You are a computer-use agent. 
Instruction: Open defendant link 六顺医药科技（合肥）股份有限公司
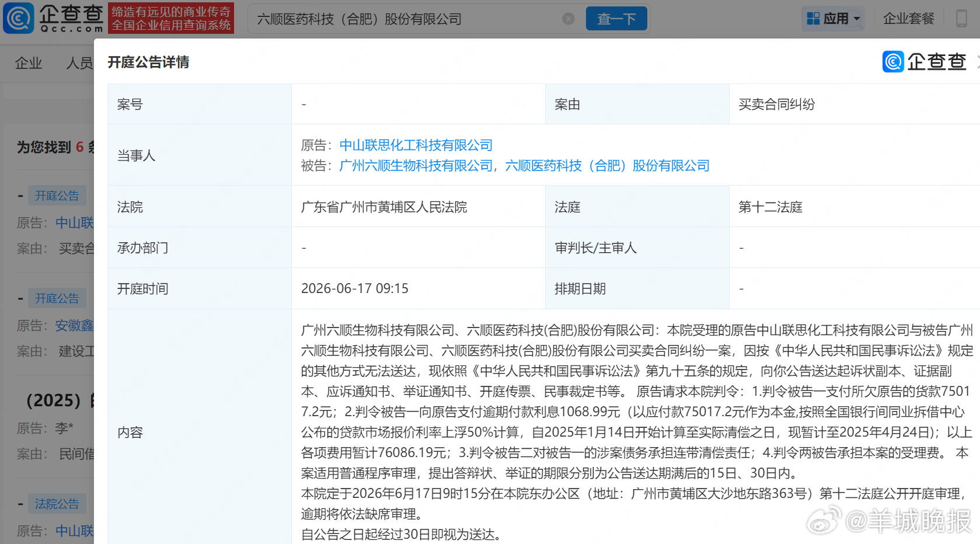coord(607,166)
